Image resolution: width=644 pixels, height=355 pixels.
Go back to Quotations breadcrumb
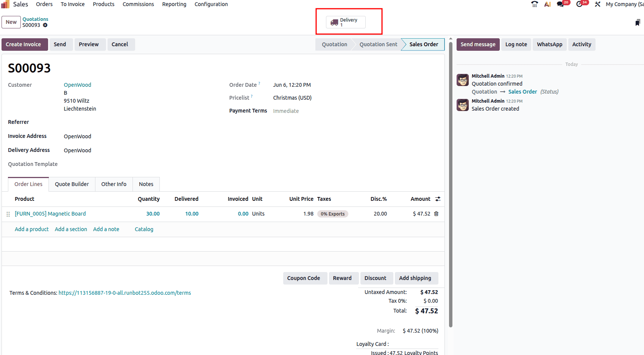click(35, 19)
